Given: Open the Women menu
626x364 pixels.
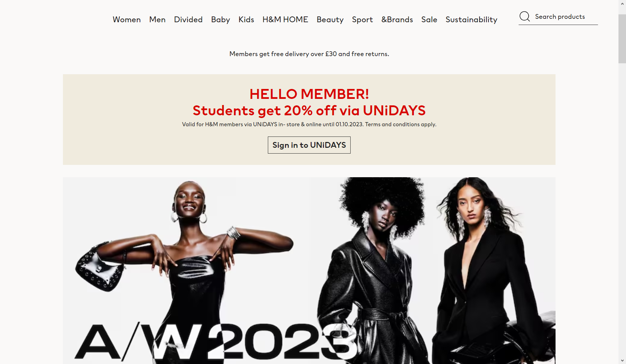Looking at the screenshot, I should (127, 19).
